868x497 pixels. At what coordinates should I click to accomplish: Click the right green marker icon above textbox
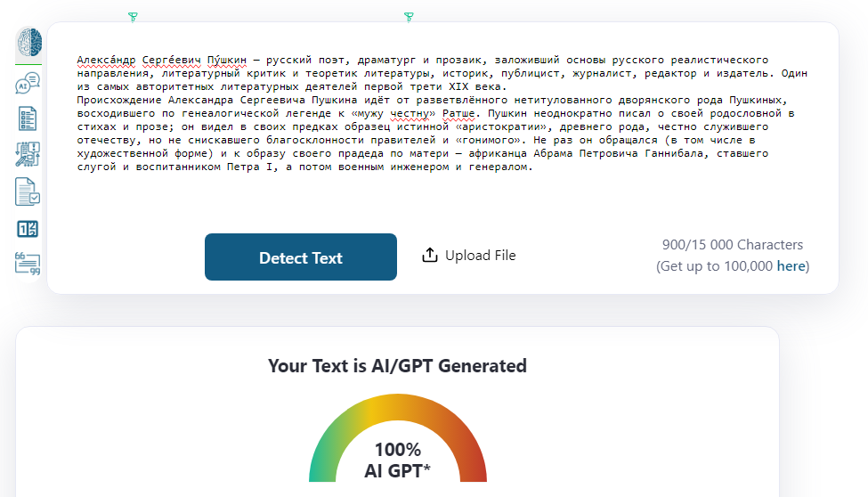[x=409, y=17]
